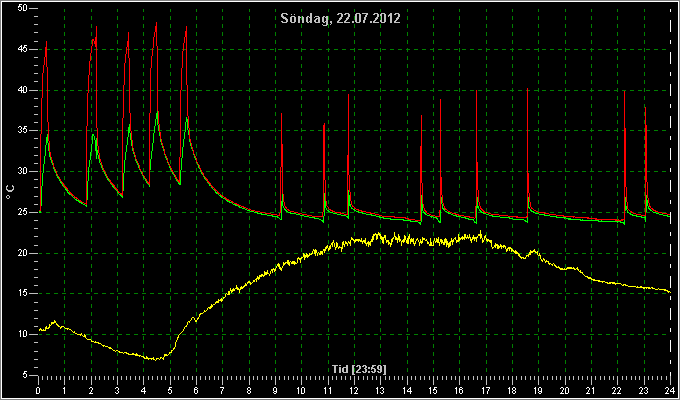680x400 pixels.
Task: Click the Tid [23:59] axis label
Action: tap(359, 369)
